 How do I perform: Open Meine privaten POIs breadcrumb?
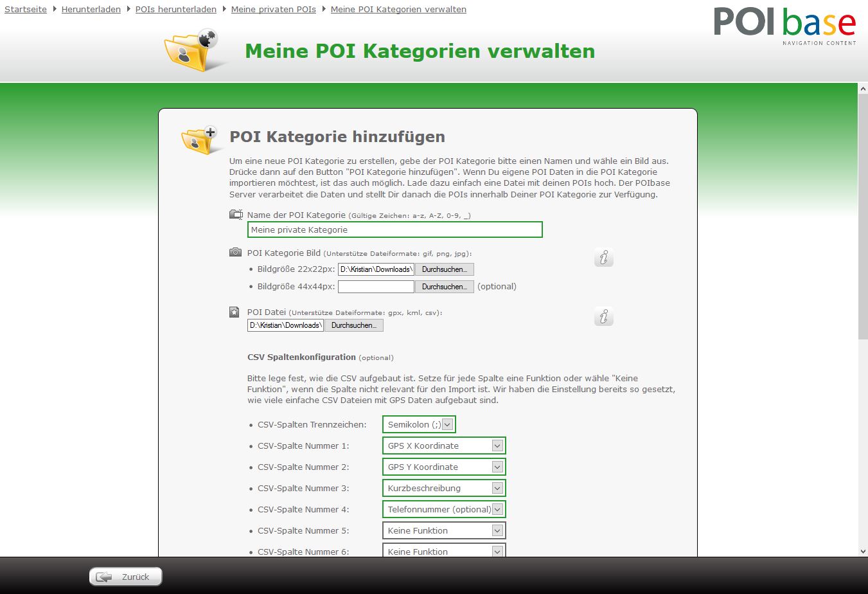pyautogui.click(x=274, y=10)
